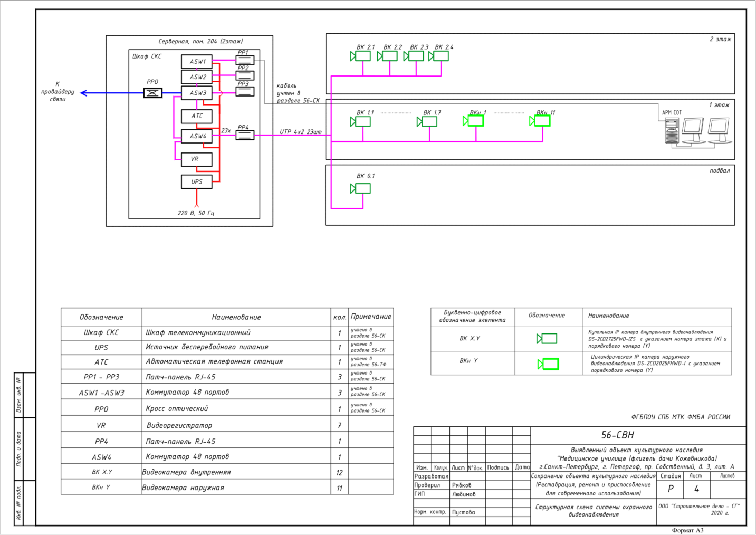Viewport: 756px width, 535px height.
Task: Click the PP4 patch panel symbol
Action: [245, 136]
